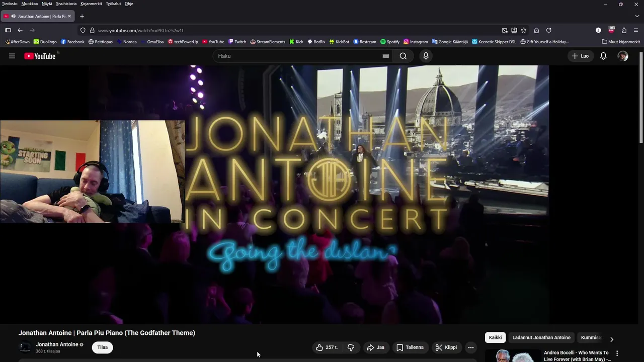Open Firefox application menu
The width and height of the screenshot is (644, 362).
pyautogui.click(x=636, y=30)
